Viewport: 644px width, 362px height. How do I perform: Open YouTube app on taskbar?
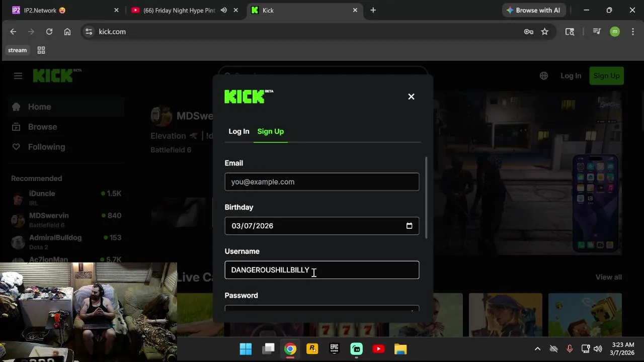[378, 349]
